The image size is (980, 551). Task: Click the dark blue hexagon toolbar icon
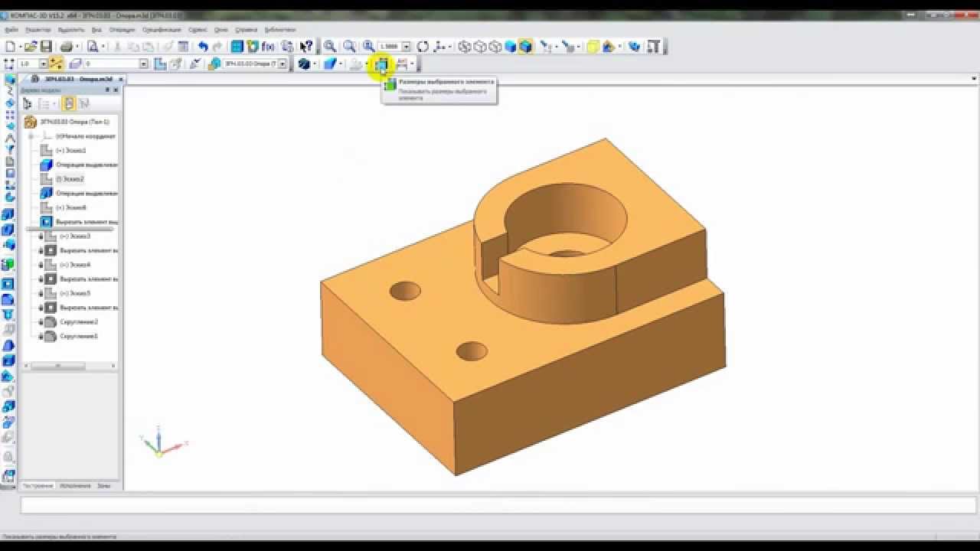(304, 64)
